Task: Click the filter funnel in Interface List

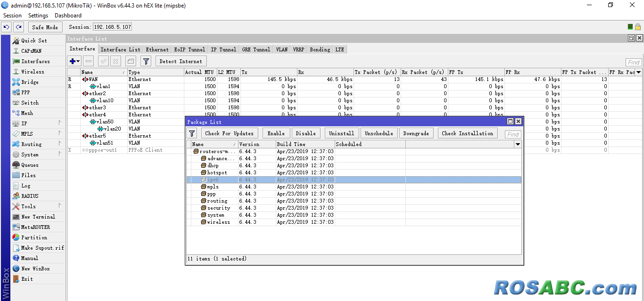Action: point(146,61)
